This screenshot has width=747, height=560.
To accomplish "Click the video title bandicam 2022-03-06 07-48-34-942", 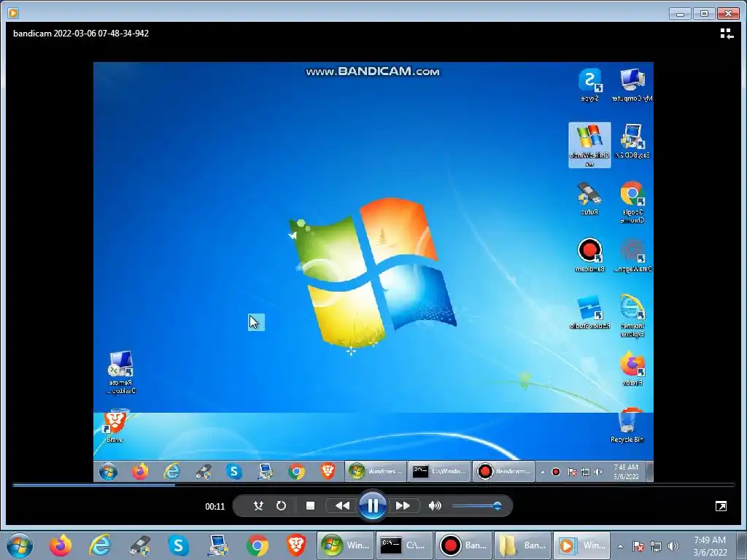I will [x=81, y=34].
